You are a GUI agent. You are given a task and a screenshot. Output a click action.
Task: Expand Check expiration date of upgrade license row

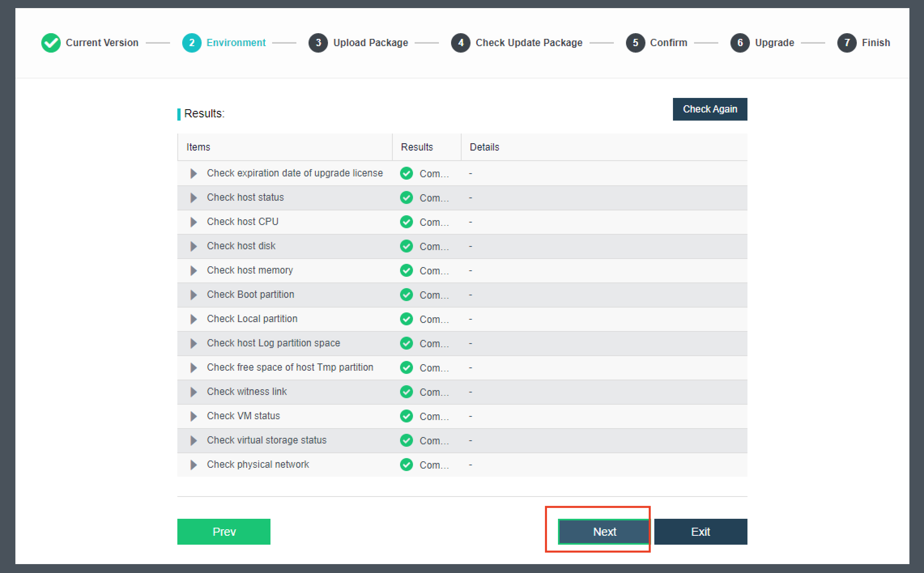[194, 174]
